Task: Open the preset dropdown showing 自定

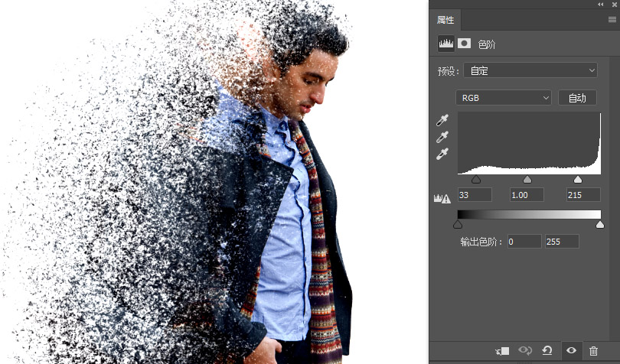Action: click(530, 71)
